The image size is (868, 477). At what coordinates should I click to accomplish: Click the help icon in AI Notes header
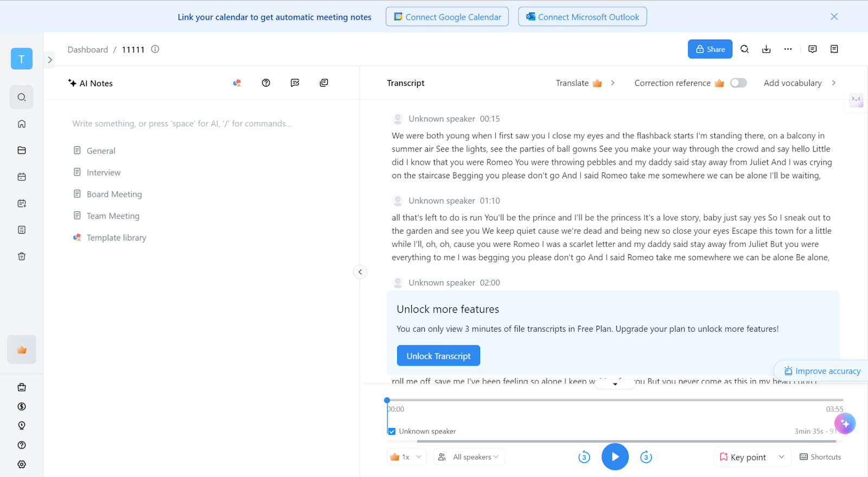(266, 83)
